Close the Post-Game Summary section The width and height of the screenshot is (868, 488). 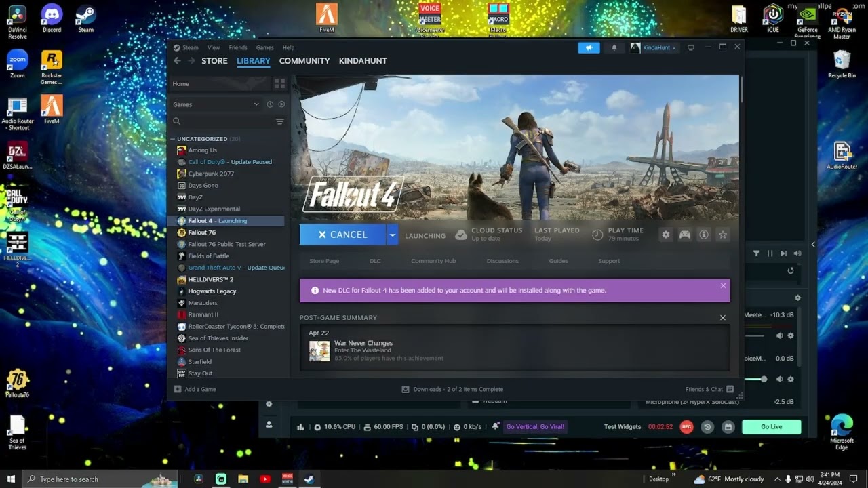pos(722,317)
